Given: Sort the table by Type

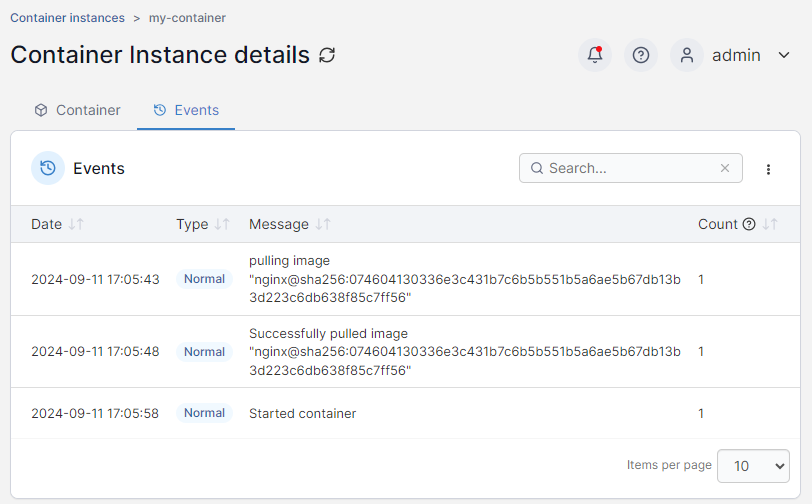Looking at the screenshot, I should pos(222,224).
